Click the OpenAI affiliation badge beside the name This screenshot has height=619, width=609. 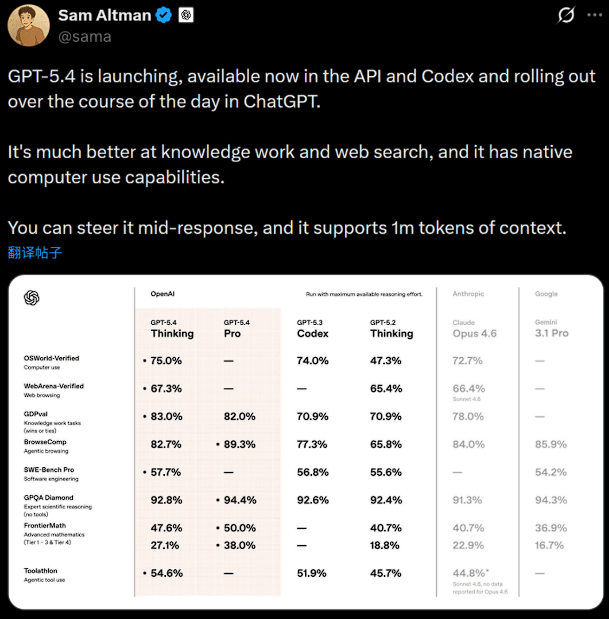(x=186, y=15)
